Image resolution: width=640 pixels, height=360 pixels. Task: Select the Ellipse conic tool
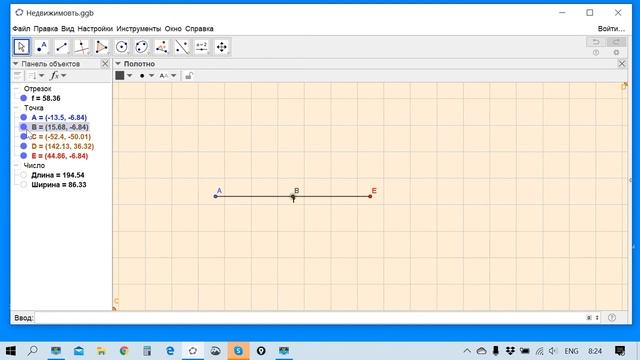tap(142, 47)
